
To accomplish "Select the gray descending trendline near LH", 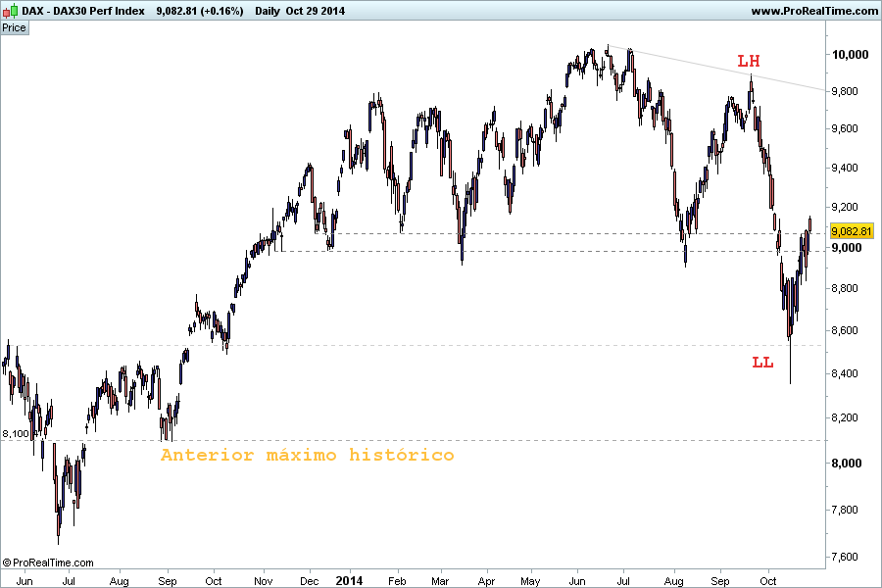I will point(717,69).
